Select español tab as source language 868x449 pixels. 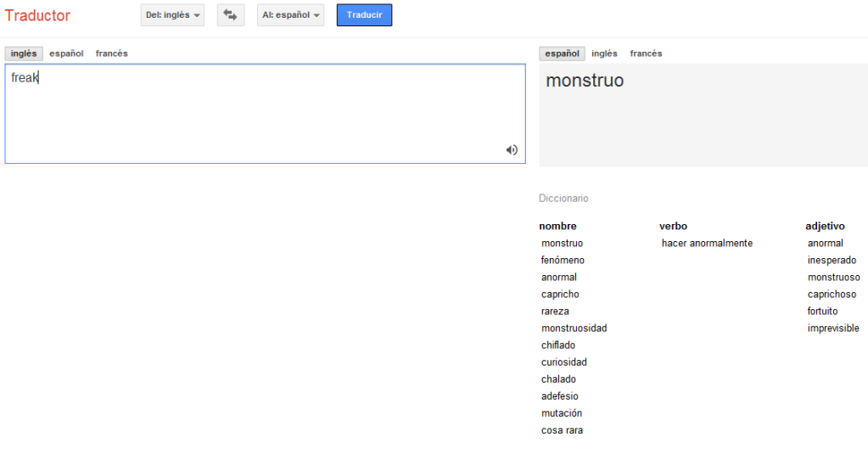pos(66,53)
